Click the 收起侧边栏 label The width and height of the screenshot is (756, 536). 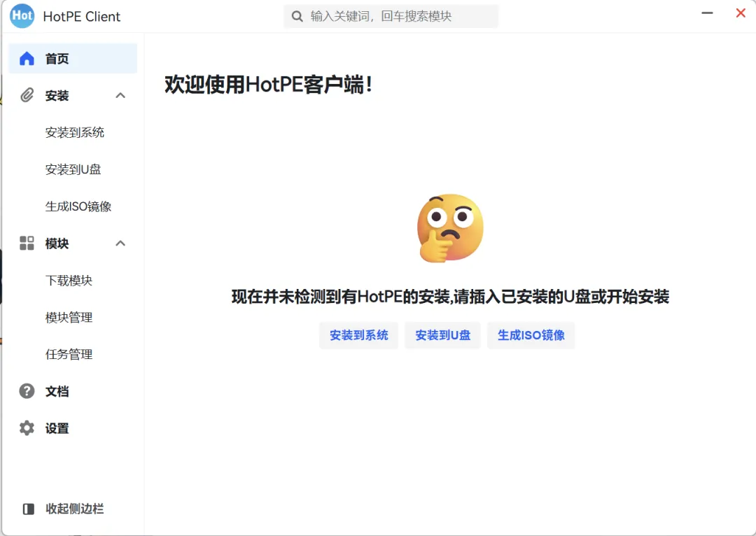pos(75,509)
